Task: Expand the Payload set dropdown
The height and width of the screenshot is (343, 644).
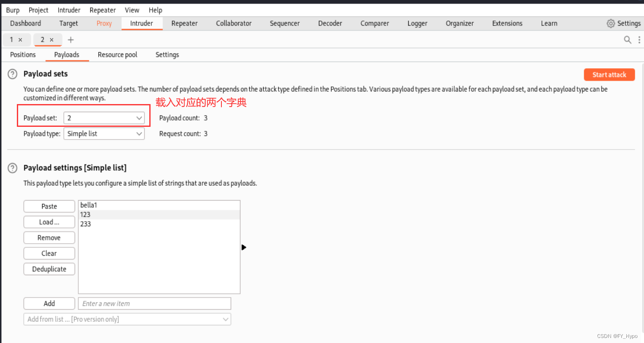Action: (x=104, y=118)
